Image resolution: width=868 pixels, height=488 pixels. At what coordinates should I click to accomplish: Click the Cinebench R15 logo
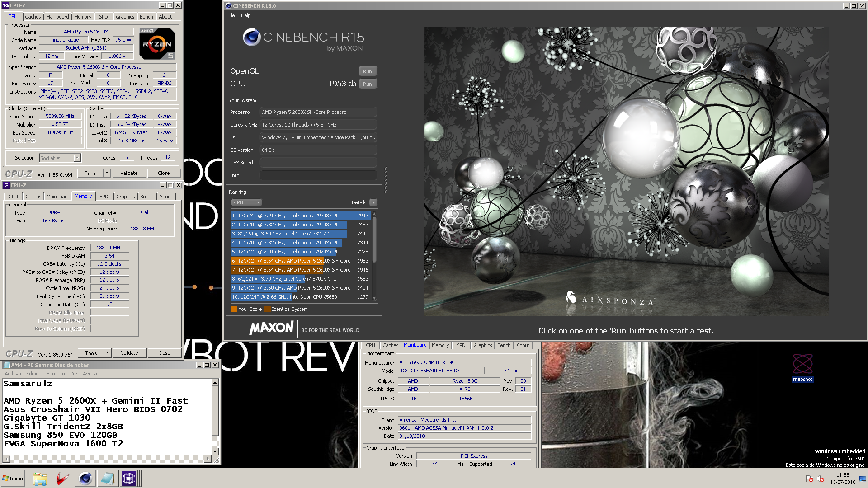tap(303, 40)
